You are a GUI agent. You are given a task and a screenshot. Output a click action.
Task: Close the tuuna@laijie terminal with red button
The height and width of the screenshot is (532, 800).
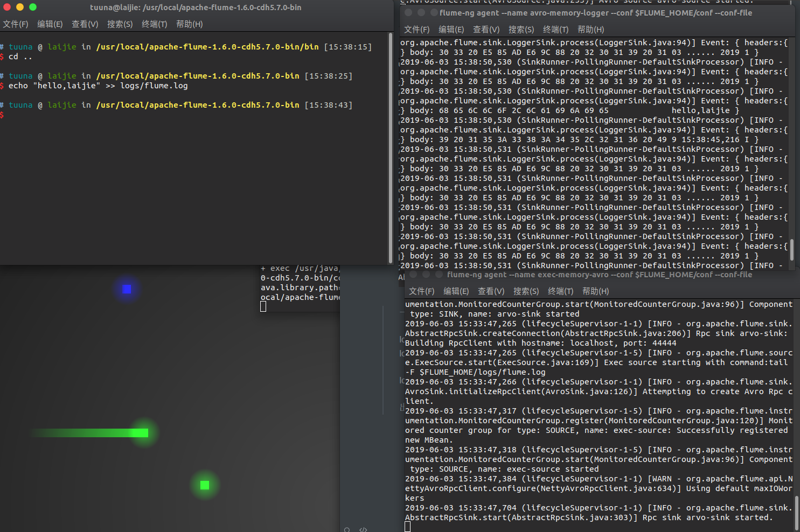(7, 7)
